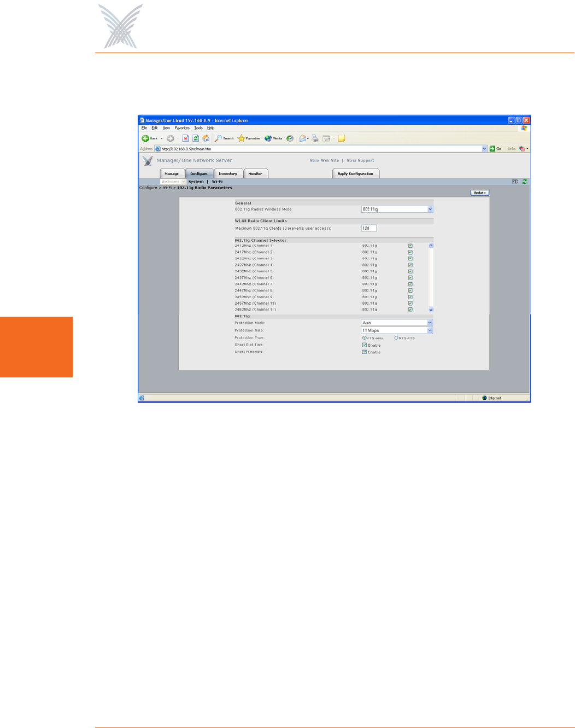The image size is (575, 728).
Task: Open the File menu
Action: click(x=144, y=128)
